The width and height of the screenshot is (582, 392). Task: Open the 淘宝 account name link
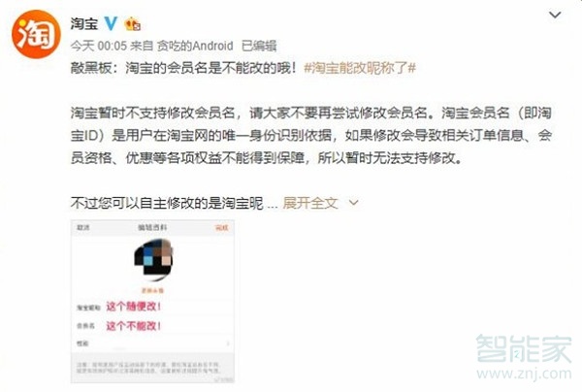(84, 23)
